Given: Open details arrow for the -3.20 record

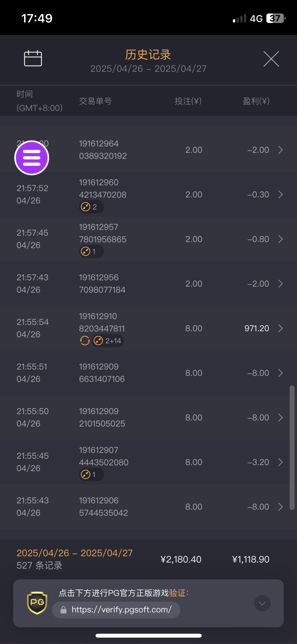Looking at the screenshot, I should point(281,462).
